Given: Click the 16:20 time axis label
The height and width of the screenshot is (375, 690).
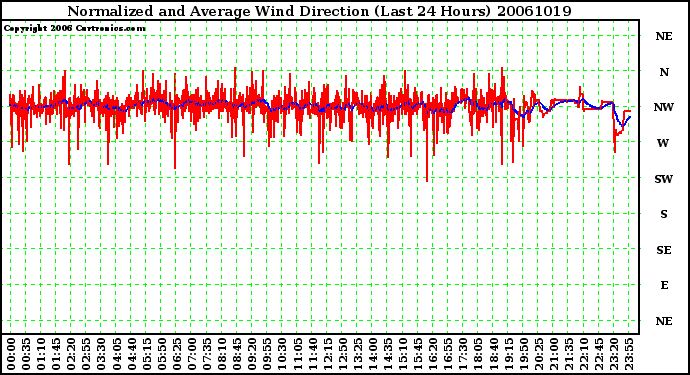Looking at the screenshot, I should [432, 354].
